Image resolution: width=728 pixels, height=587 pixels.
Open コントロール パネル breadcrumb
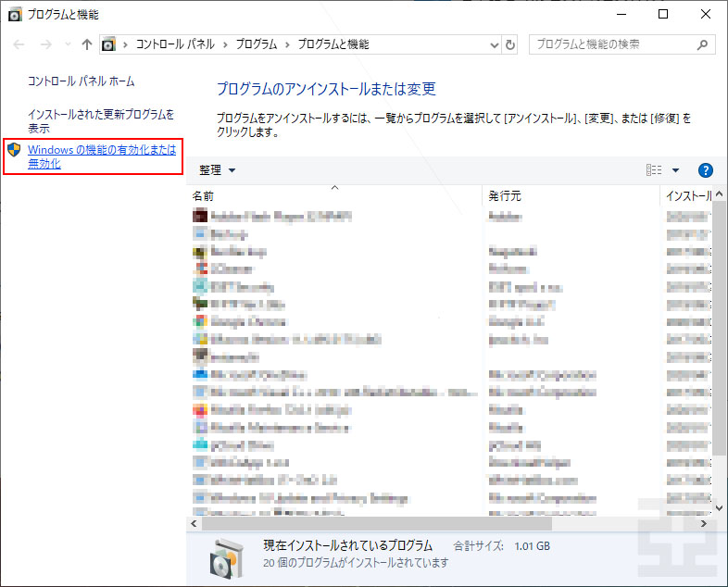175,44
